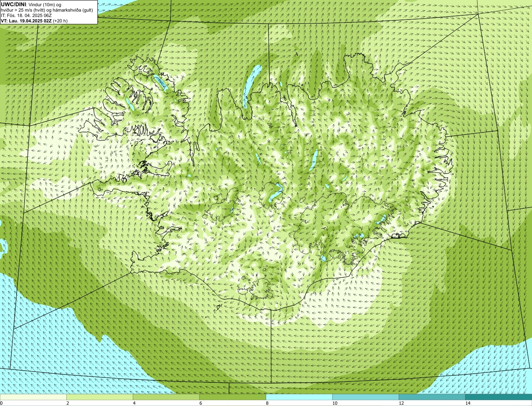Click the 10–12 m/s turquoise legend swatch
Viewport: 532px width, 406px height.
(x=366, y=397)
